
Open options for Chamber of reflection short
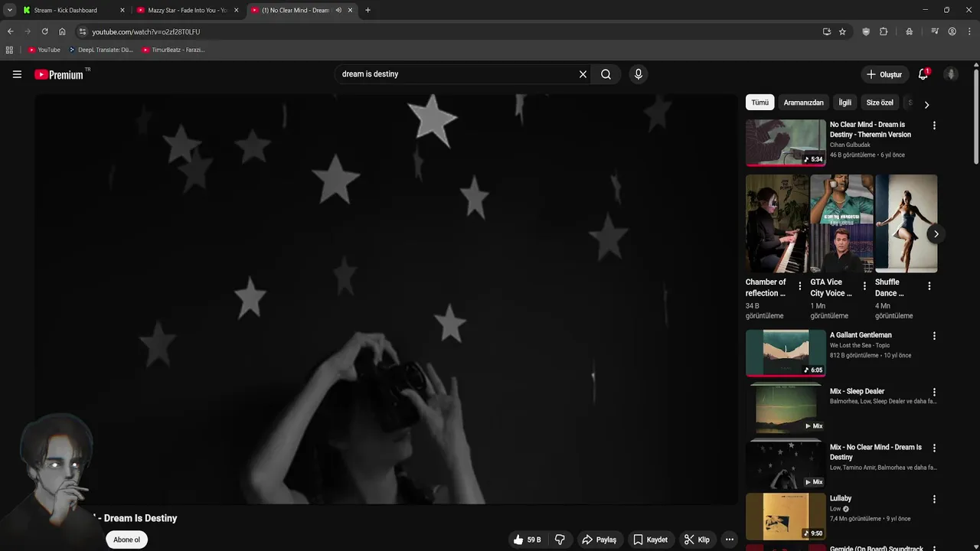coord(800,286)
